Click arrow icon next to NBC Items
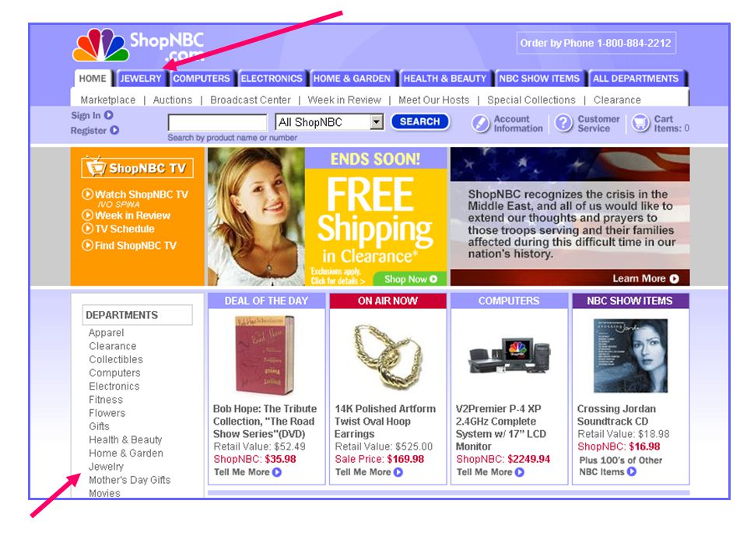Image resolution: width=747 pixels, height=560 pixels. click(x=632, y=471)
